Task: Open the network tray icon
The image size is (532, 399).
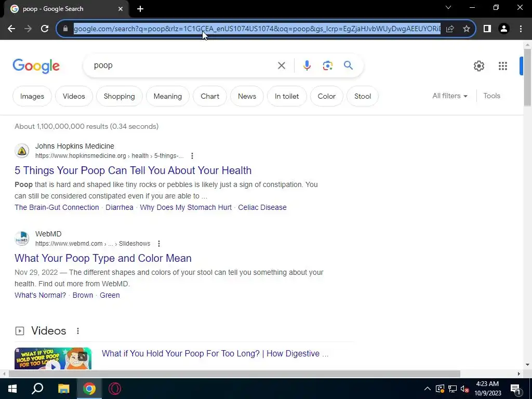Action: [453, 389]
